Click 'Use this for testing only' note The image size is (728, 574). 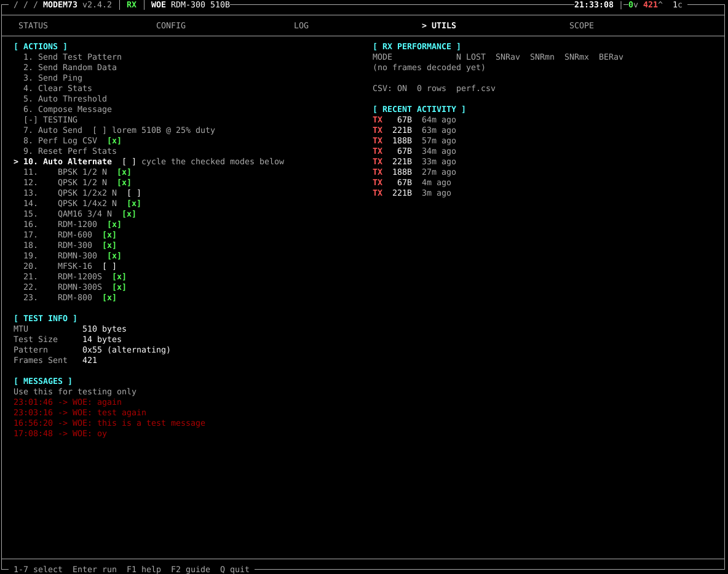75,391
